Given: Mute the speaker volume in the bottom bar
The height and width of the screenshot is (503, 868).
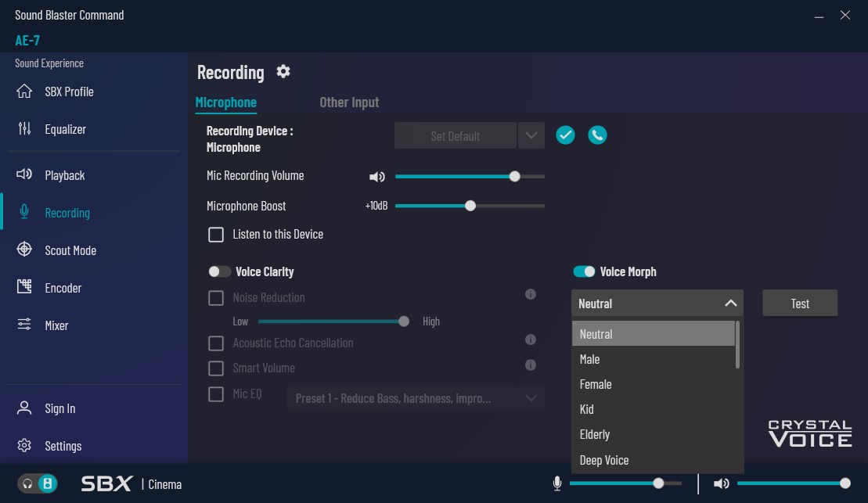Looking at the screenshot, I should [722, 483].
